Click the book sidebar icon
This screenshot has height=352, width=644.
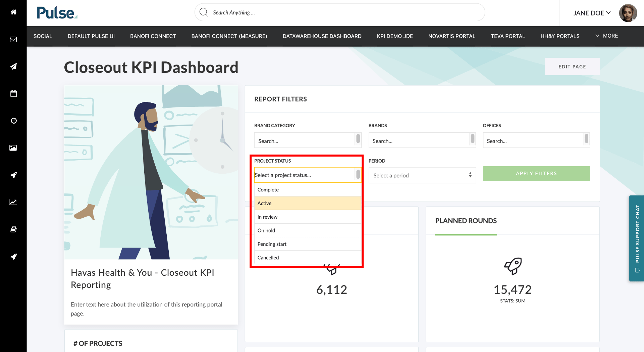13,229
